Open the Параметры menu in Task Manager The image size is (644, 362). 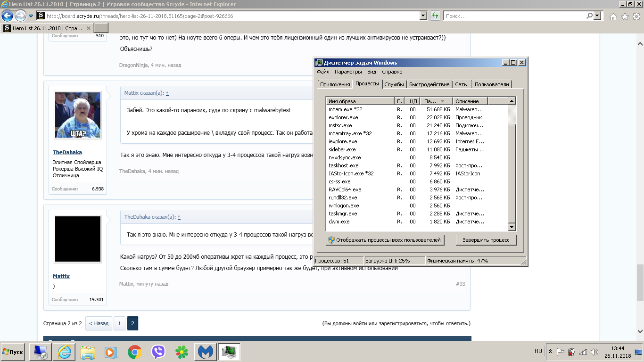click(x=348, y=72)
